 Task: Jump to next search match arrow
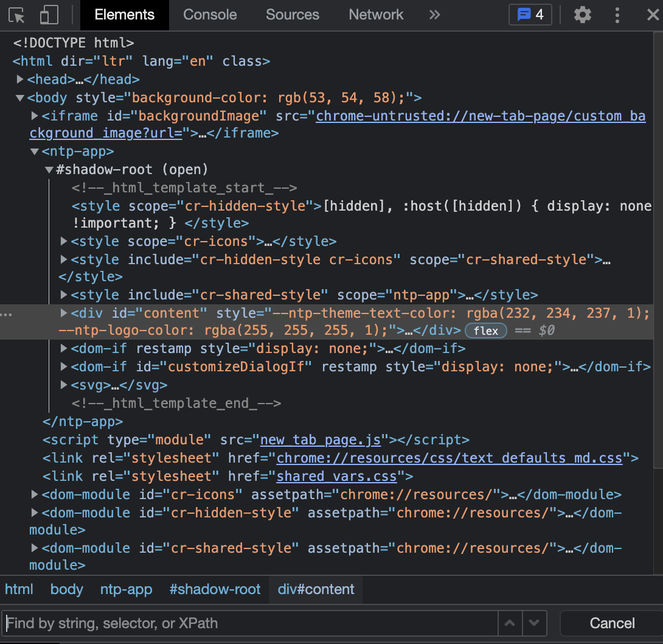click(x=533, y=623)
